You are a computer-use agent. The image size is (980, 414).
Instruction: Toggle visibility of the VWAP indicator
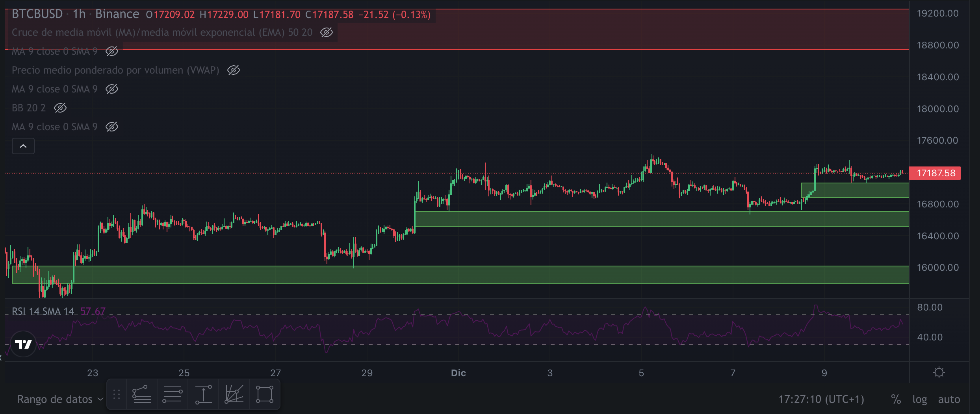pyautogui.click(x=234, y=70)
